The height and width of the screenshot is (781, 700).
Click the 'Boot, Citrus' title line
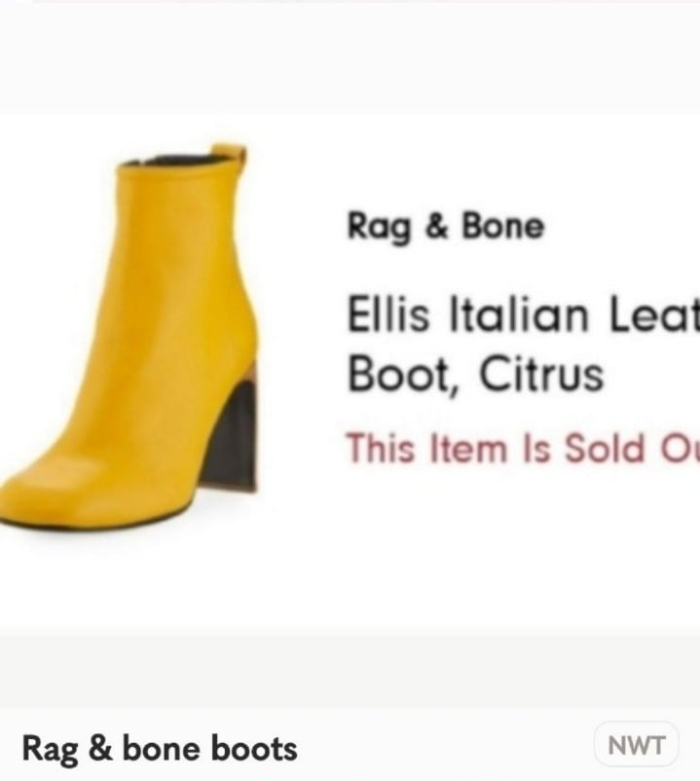pyautogui.click(x=475, y=375)
